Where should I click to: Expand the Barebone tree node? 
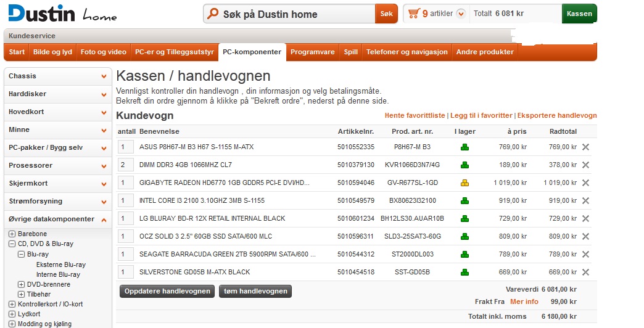(12, 234)
